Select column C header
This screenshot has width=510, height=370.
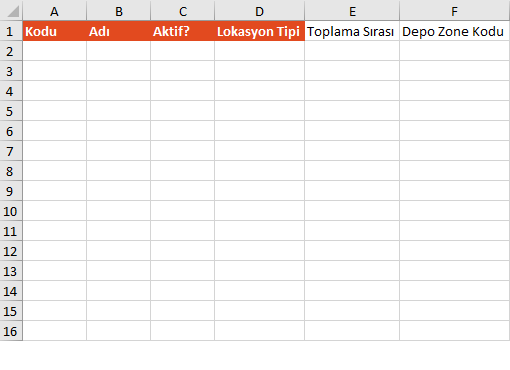point(182,11)
